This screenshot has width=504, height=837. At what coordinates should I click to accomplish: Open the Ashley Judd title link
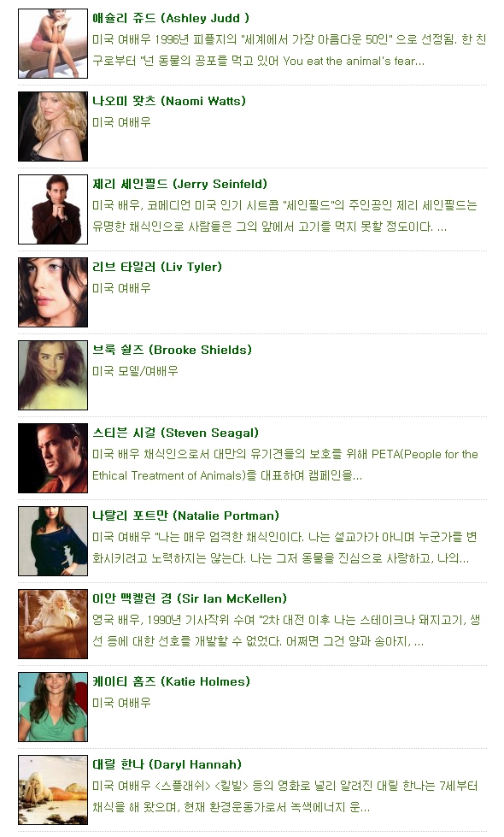click(x=171, y=18)
